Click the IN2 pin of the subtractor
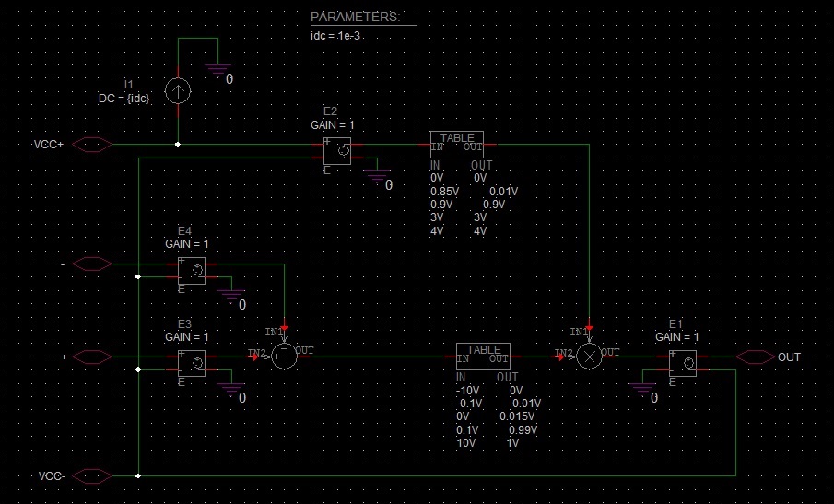 coord(255,357)
